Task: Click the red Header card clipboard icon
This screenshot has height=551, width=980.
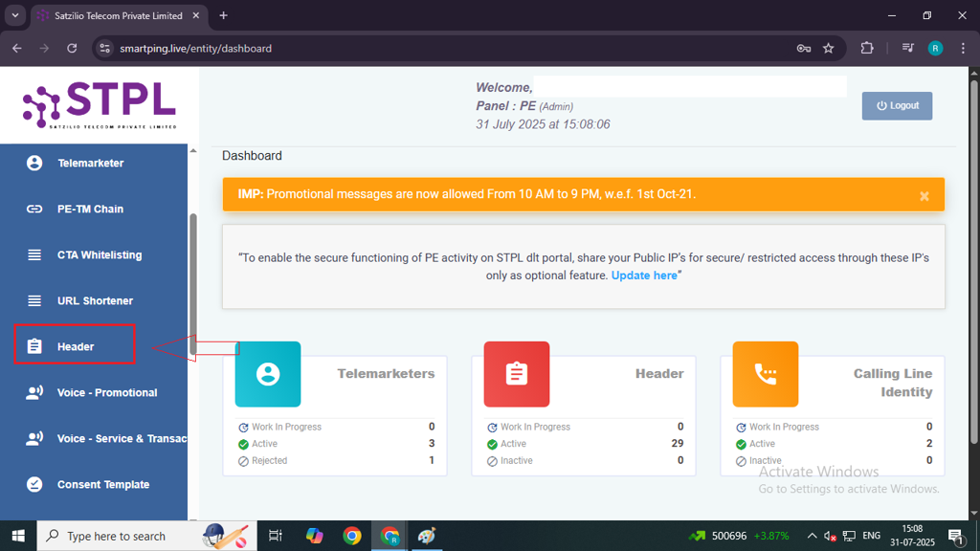Action: click(x=516, y=374)
